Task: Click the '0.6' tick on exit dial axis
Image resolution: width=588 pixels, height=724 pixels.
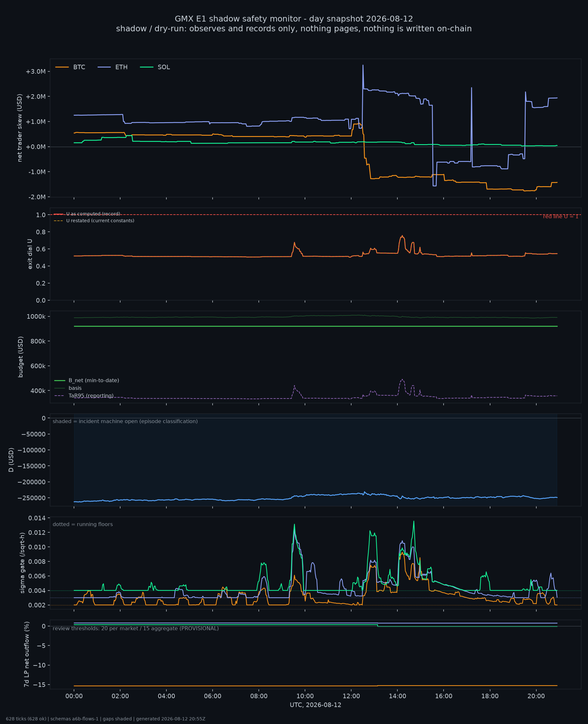Action: click(x=41, y=249)
